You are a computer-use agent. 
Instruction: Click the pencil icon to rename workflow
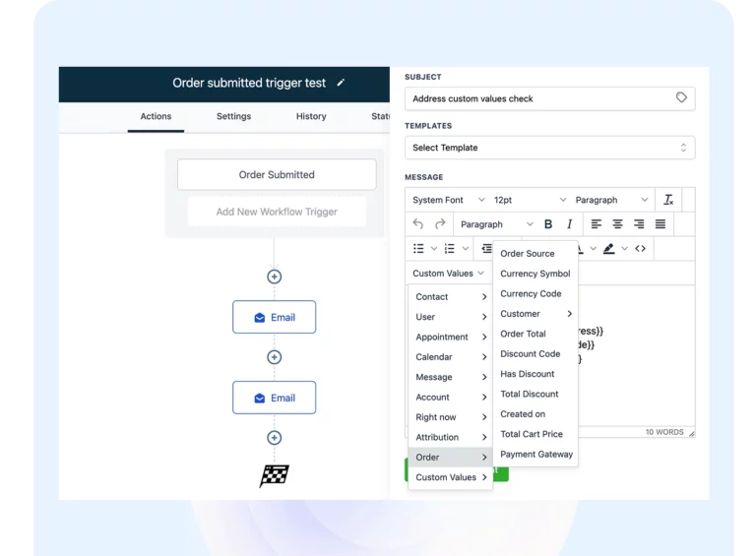tap(341, 83)
